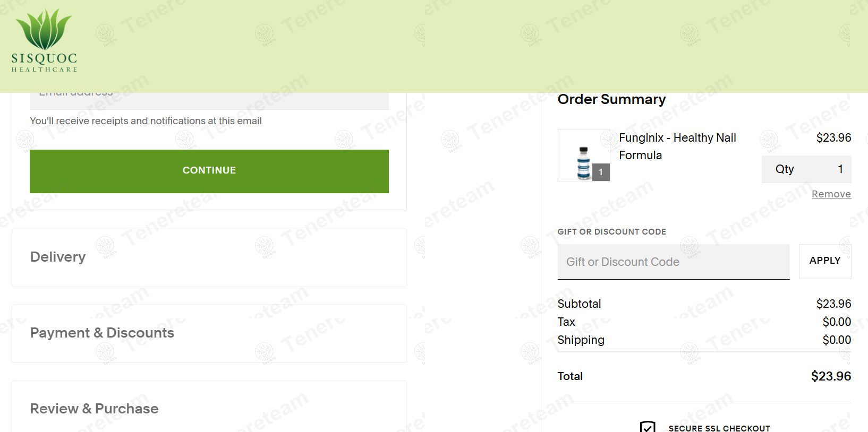Screen dimensions: 868x432
Task: Click the Sisquoc Healthcare logo
Action: pyautogui.click(x=45, y=40)
